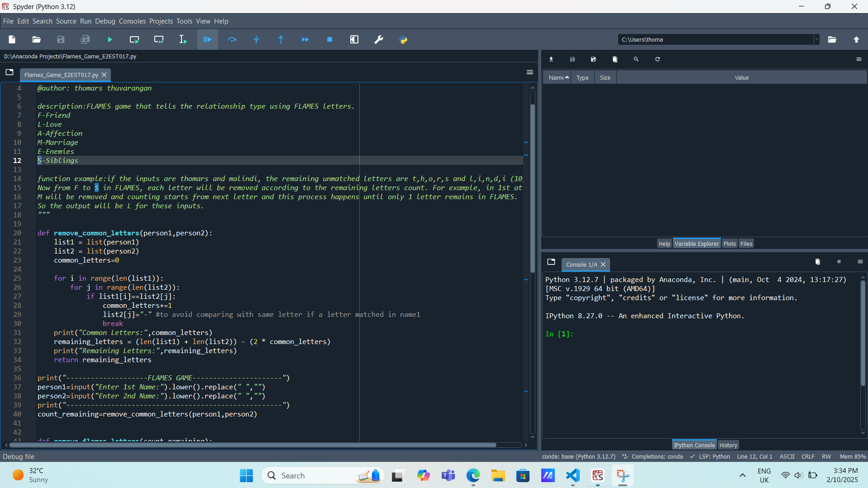868x488 pixels.
Task: Click console input prompt In [1]
Action: click(559, 334)
